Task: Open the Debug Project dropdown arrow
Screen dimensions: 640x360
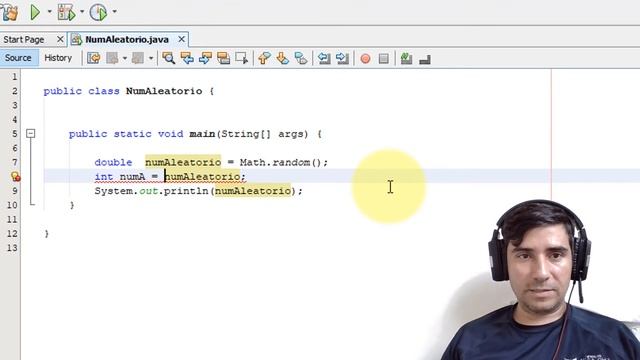Action: pyautogui.click(x=82, y=12)
